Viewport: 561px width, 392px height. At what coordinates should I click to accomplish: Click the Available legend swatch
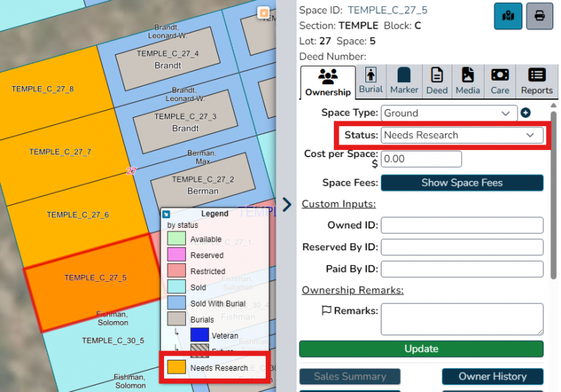[177, 238]
